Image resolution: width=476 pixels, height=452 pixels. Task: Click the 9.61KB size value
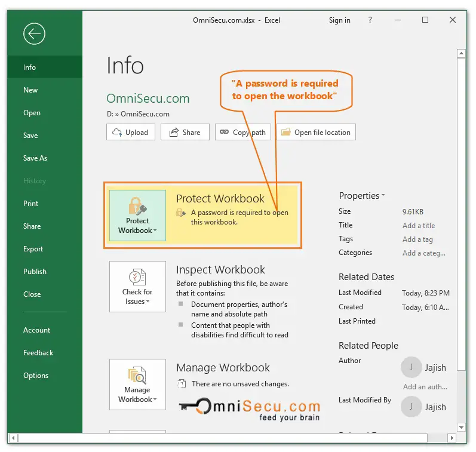[x=413, y=211]
